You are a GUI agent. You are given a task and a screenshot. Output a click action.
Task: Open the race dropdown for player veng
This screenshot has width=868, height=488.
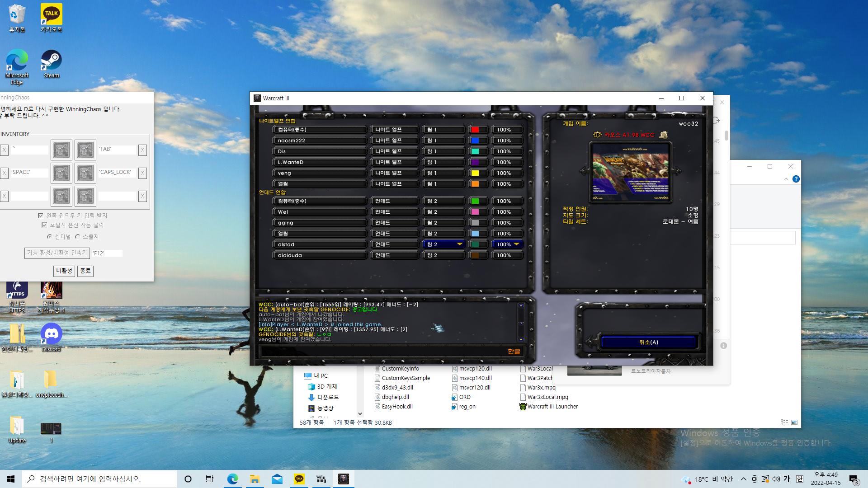[x=394, y=173]
